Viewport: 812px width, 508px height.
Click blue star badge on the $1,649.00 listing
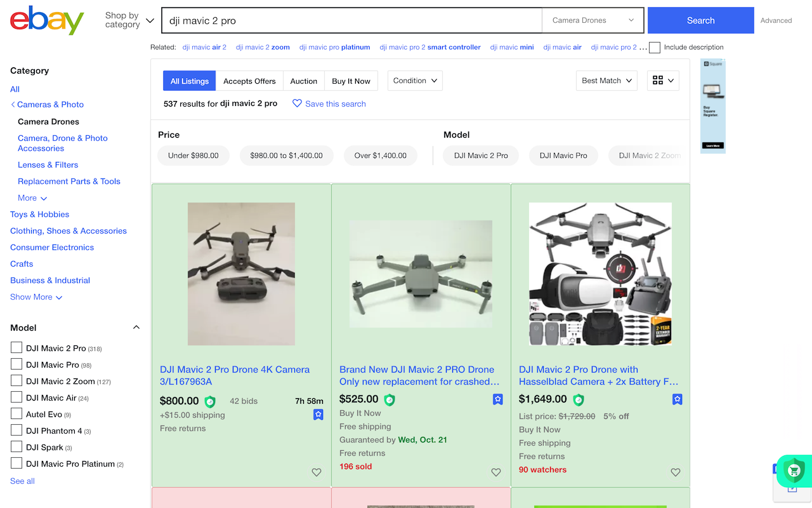point(678,399)
